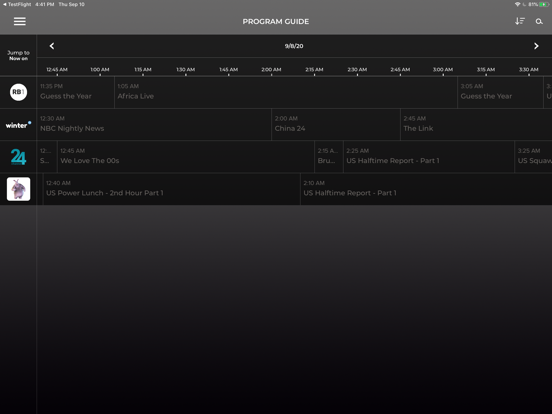Screen dimensions: 552x414
Task: Open the truncated 2:15 AM Bru... program
Action: (329, 157)
